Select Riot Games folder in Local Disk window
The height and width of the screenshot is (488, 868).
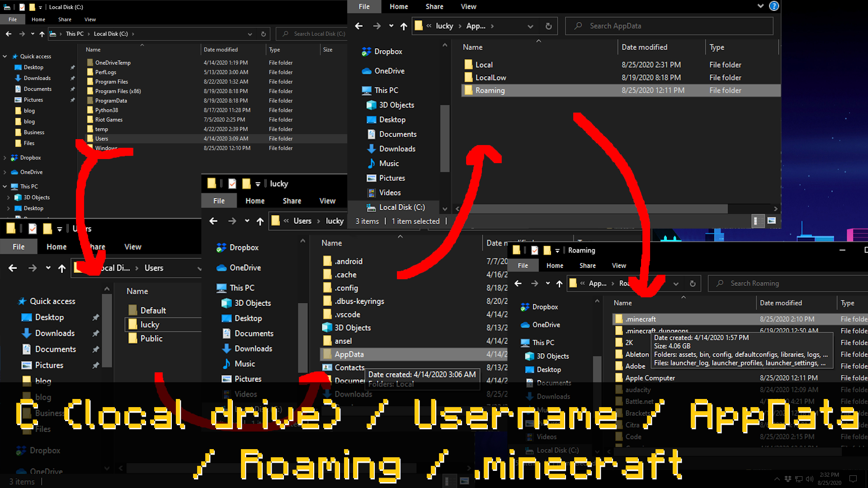216,120
